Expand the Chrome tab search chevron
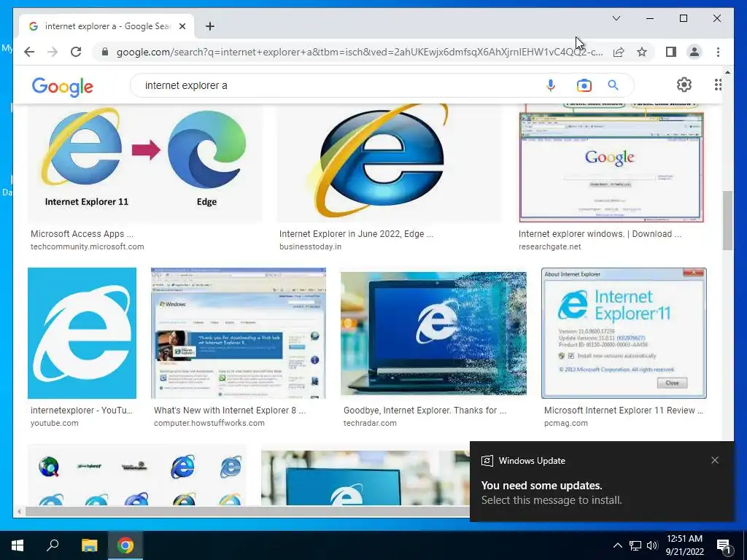Screen dimensions: 747x560 coord(616,18)
